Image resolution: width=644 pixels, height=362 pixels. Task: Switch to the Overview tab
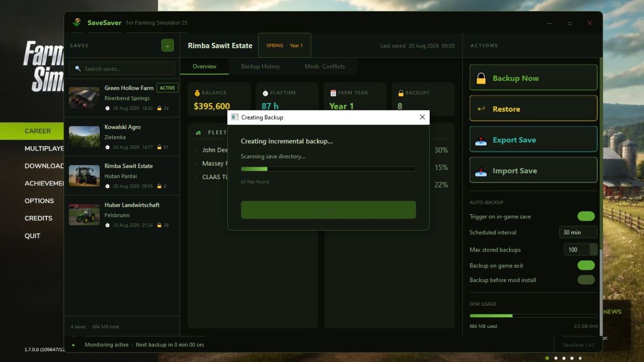204,66
